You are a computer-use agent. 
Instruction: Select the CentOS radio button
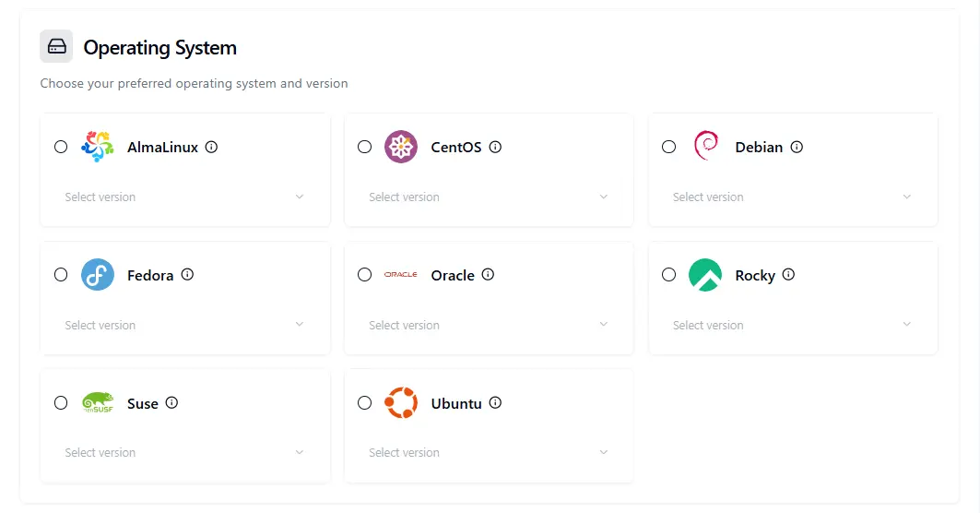pyautogui.click(x=364, y=147)
